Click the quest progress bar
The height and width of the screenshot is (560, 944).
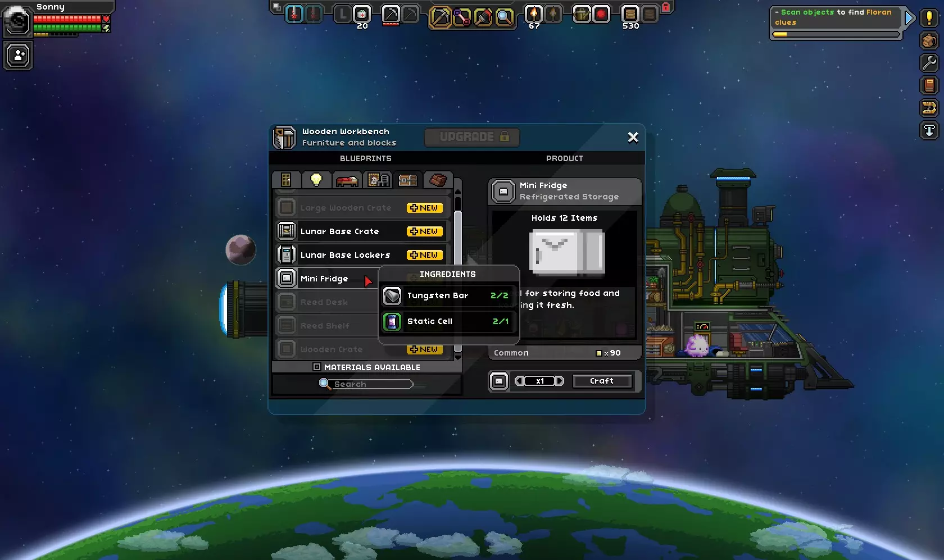click(x=836, y=34)
